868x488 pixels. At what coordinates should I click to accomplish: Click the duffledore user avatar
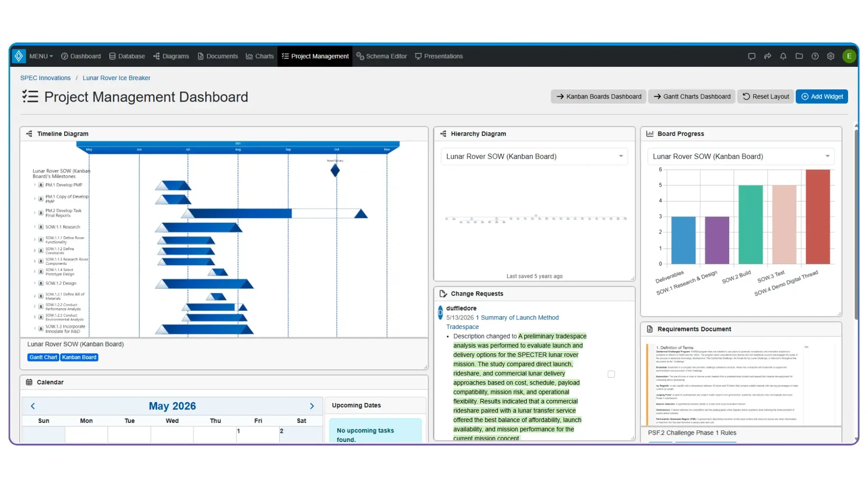440,312
